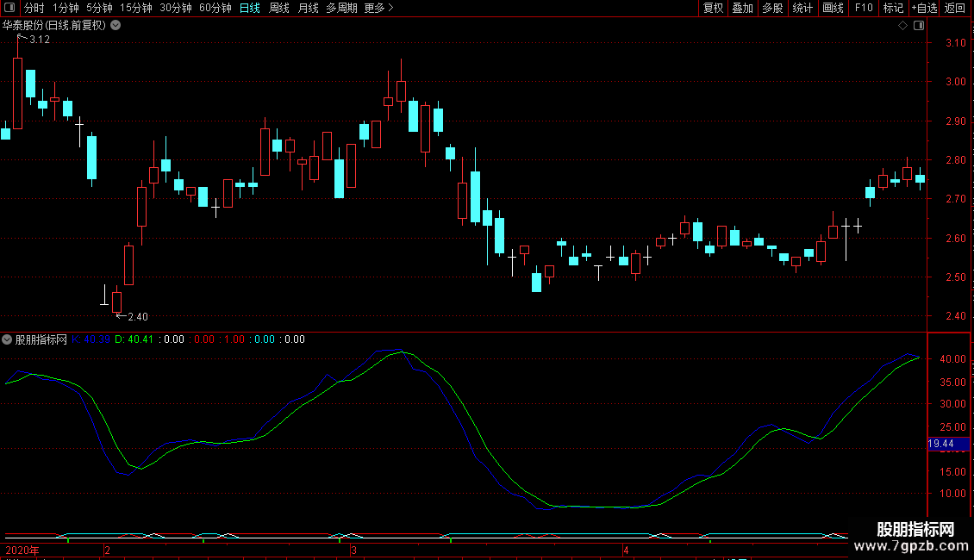Select the 5分钟 period tab

tap(99, 8)
